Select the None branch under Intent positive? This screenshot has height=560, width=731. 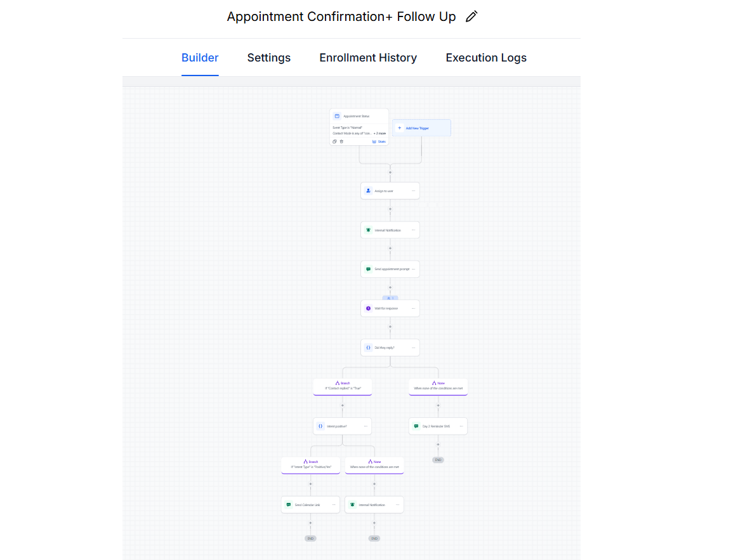coord(374,466)
